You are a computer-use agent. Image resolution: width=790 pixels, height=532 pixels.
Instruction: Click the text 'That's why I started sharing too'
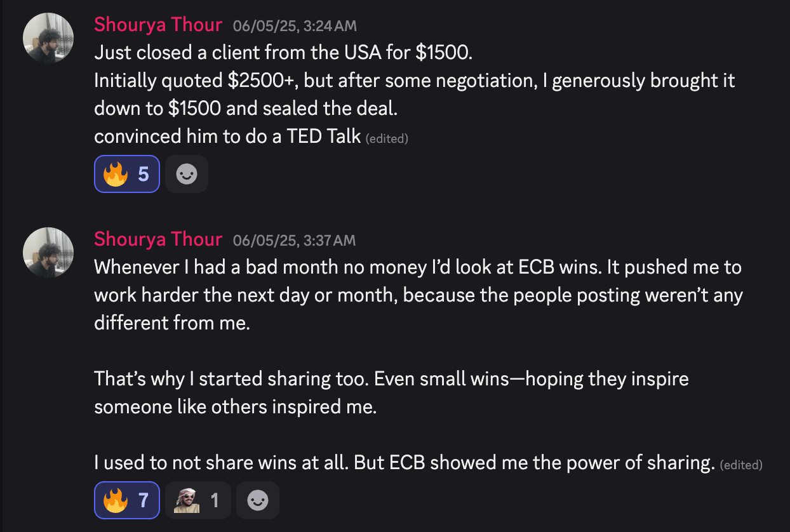pos(231,379)
